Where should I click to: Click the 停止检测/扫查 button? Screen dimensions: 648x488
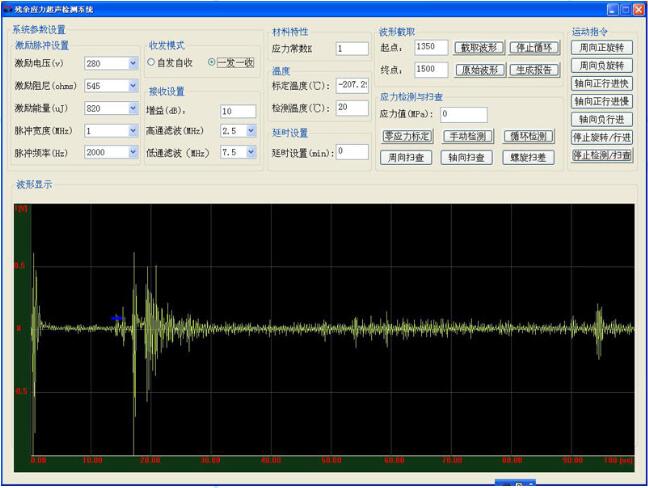601,156
